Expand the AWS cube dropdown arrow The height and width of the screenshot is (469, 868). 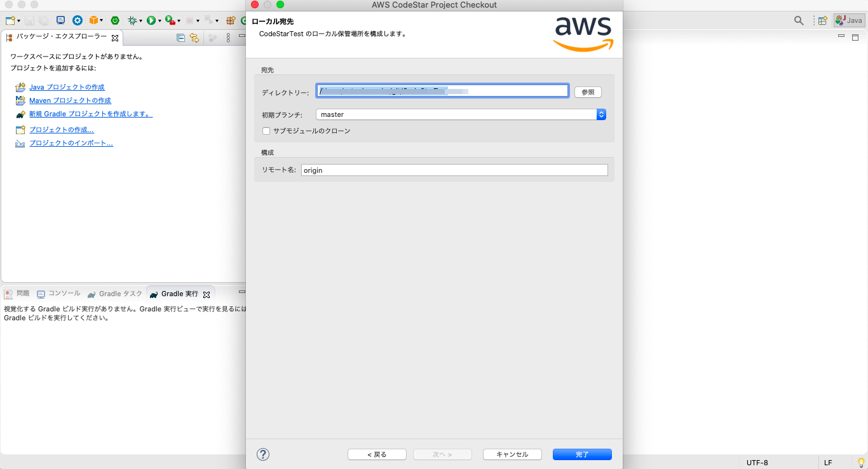pos(102,21)
